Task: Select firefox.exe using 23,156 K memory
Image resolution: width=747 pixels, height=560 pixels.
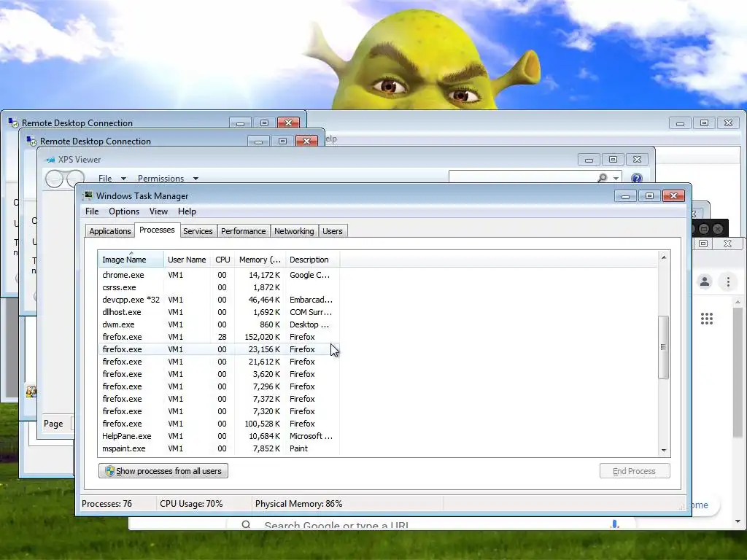Action: [219, 349]
